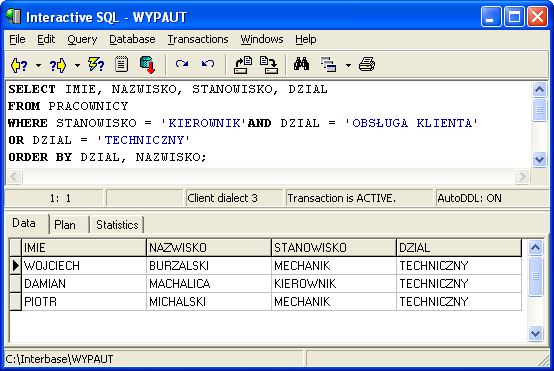The image size is (554, 371).
Task: Open the Edit menu
Action: 46,39
